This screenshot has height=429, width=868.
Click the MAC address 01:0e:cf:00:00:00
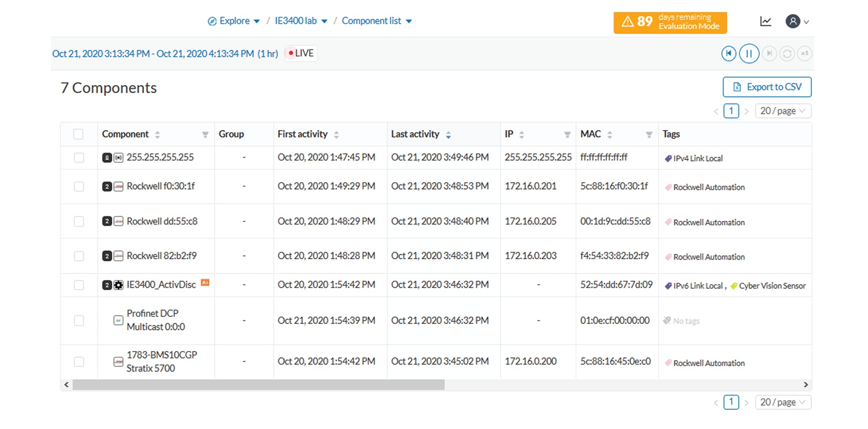(x=615, y=320)
